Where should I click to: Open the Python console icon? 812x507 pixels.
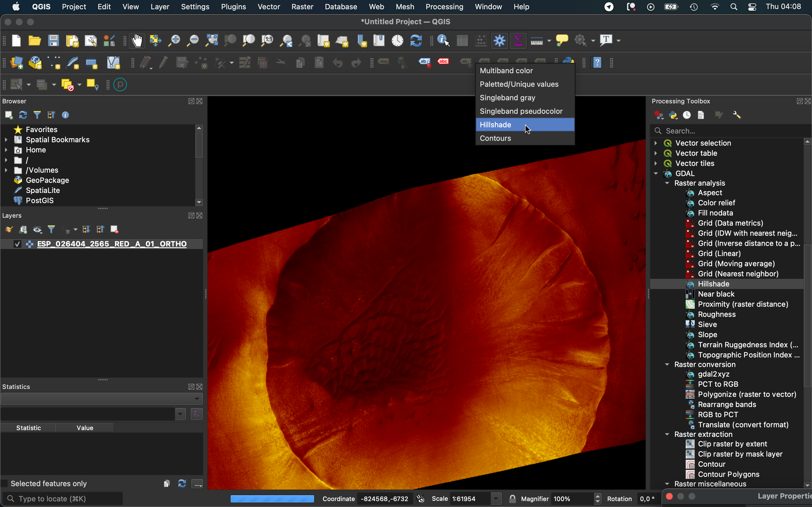[568, 60]
